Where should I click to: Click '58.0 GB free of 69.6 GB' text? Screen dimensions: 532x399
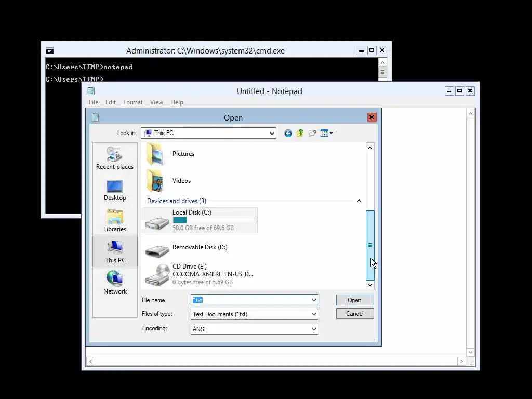pyautogui.click(x=203, y=228)
